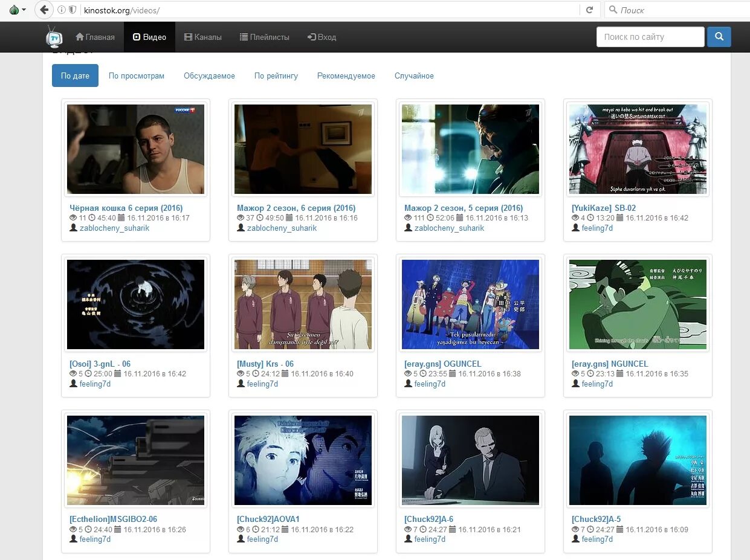Open the [Osoi] 3-gnL - 06 thumbnail
This screenshot has height=560, width=750.
tap(135, 304)
